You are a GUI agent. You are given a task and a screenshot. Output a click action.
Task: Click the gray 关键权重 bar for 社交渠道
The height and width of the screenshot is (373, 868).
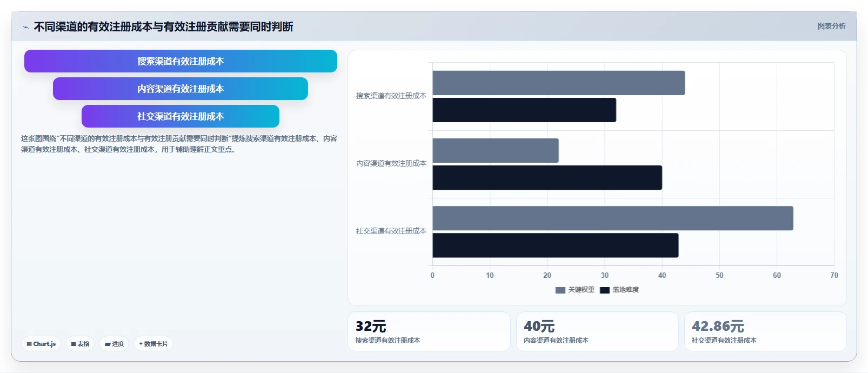point(613,218)
